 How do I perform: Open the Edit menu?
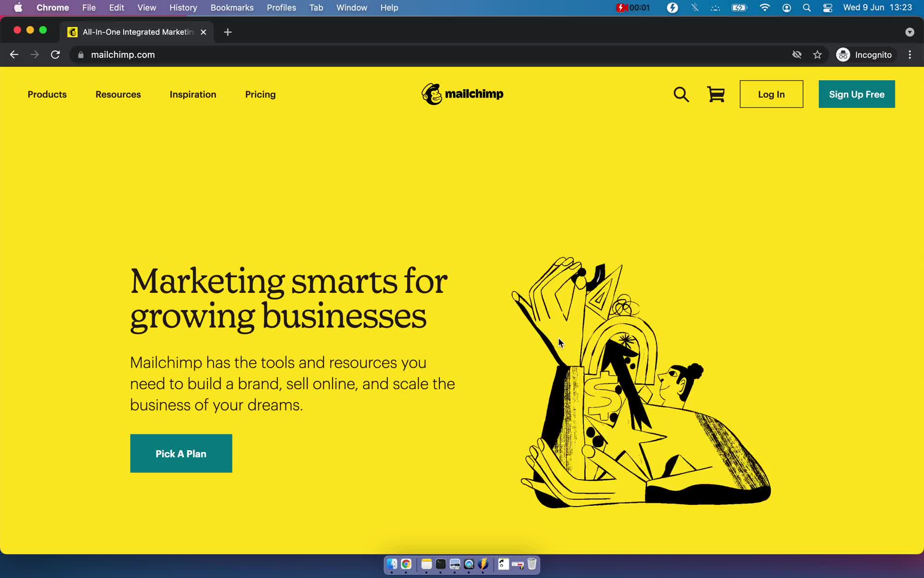click(116, 8)
